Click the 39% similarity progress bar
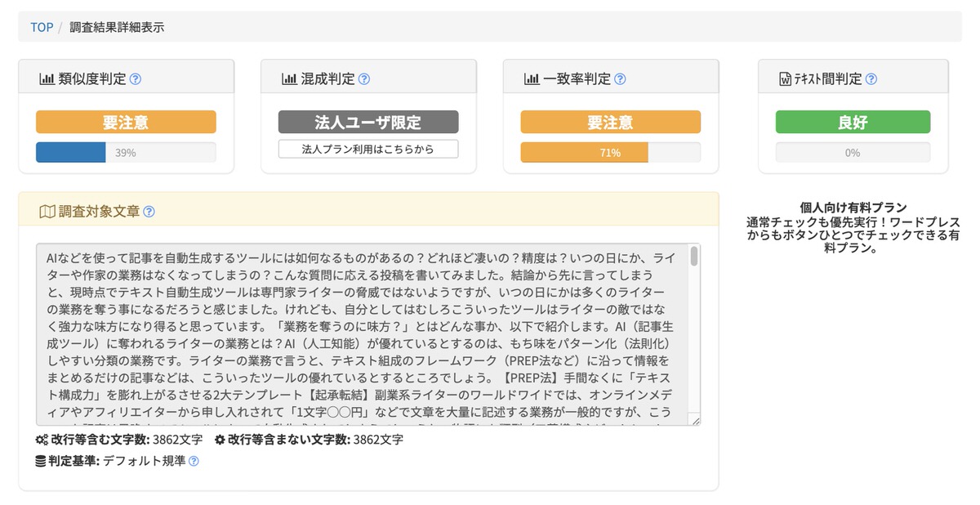Image resolution: width=980 pixels, height=505 pixels. click(126, 153)
